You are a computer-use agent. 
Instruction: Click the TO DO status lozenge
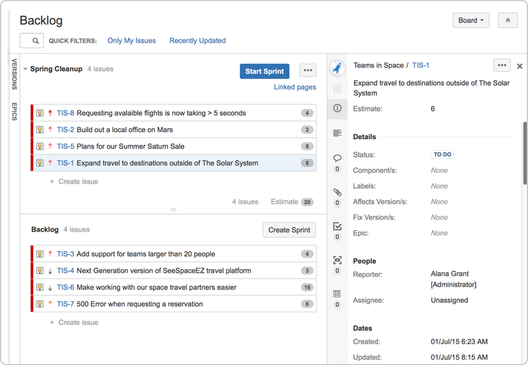(442, 155)
